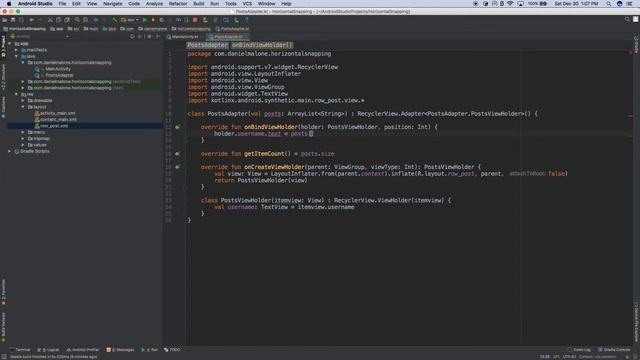The height and width of the screenshot is (360, 640).
Task: Select activity_main.xml in layout folder
Action: 58,113
